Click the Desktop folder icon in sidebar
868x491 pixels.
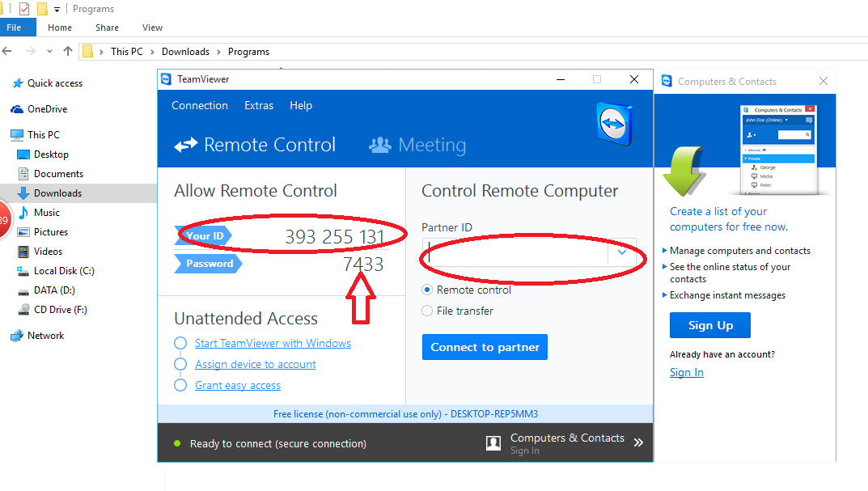pyautogui.click(x=23, y=154)
